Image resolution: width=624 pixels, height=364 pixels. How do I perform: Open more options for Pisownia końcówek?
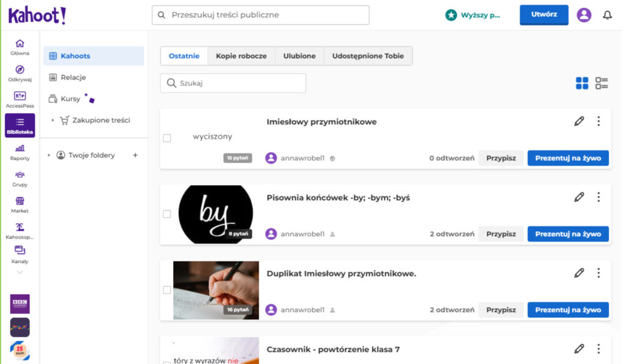[x=598, y=197]
